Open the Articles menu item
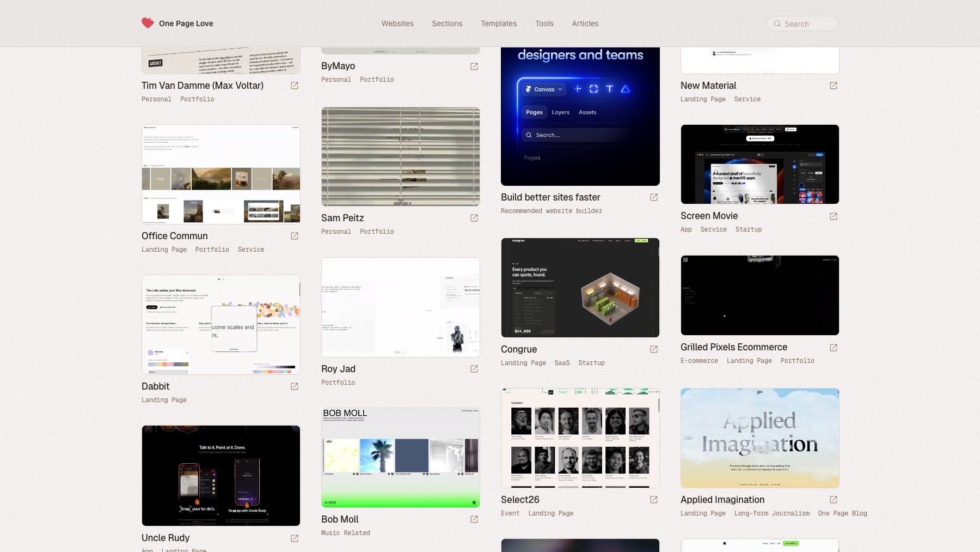 tap(585, 23)
